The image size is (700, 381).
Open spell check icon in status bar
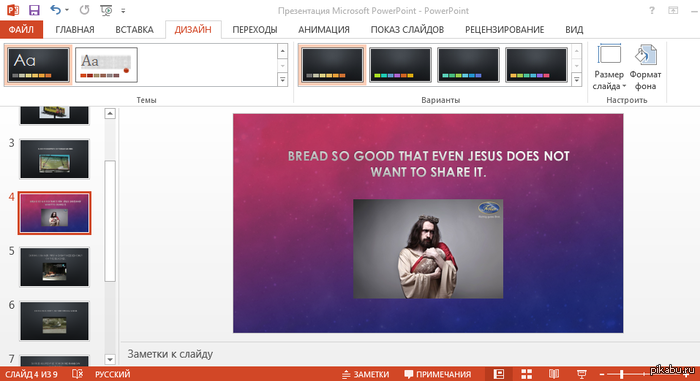pyautogui.click(x=77, y=374)
